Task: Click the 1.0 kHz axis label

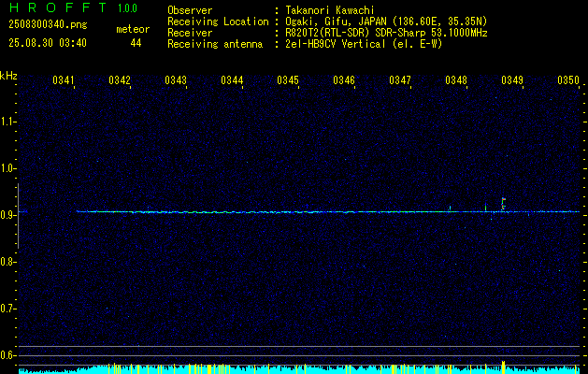Action: point(8,168)
